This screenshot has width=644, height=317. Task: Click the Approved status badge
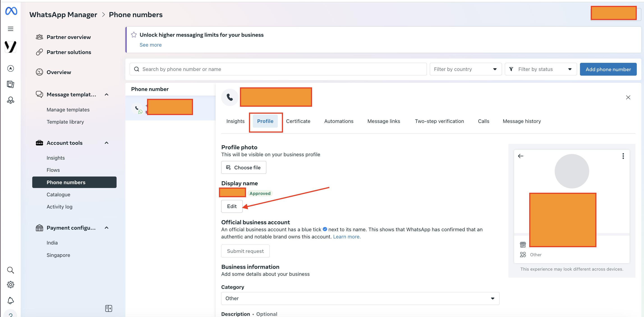click(x=260, y=193)
